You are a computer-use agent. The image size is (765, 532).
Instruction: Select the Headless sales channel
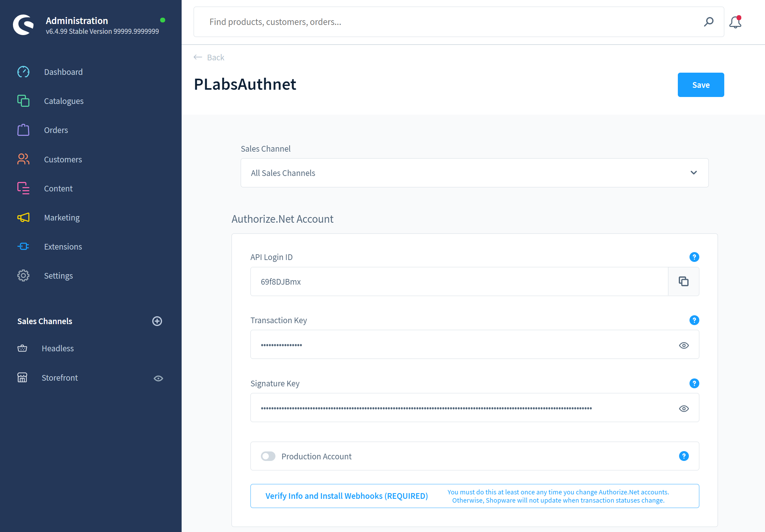[x=57, y=348]
